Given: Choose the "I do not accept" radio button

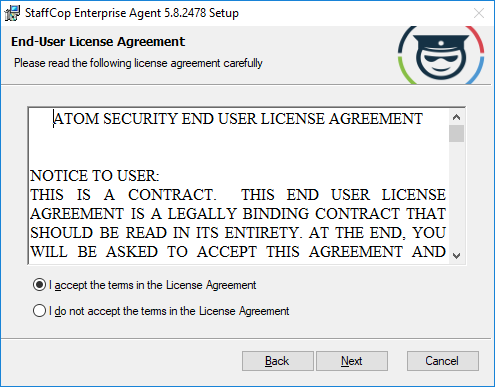Looking at the screenshot, I should pos(39,311).
